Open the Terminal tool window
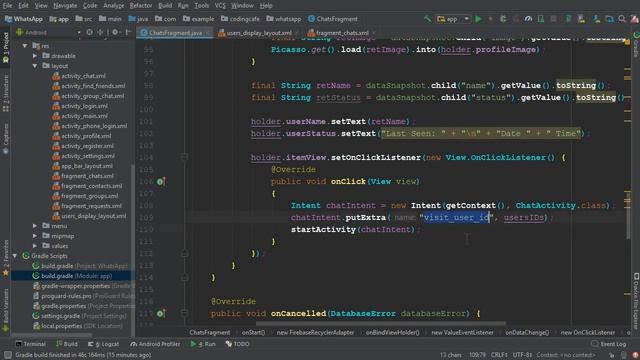 click(31, 344)
